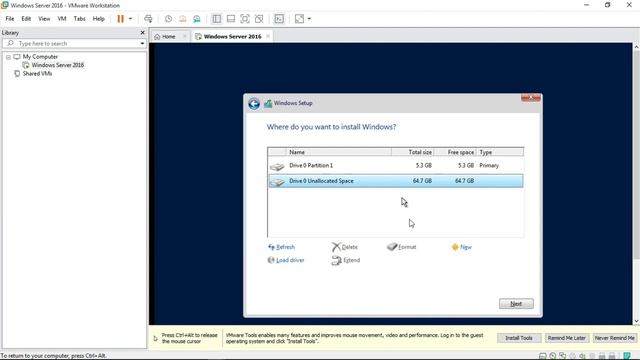Click the Delete partition link
This screenshot has width=640, height=360.
(x=345, y=247)
